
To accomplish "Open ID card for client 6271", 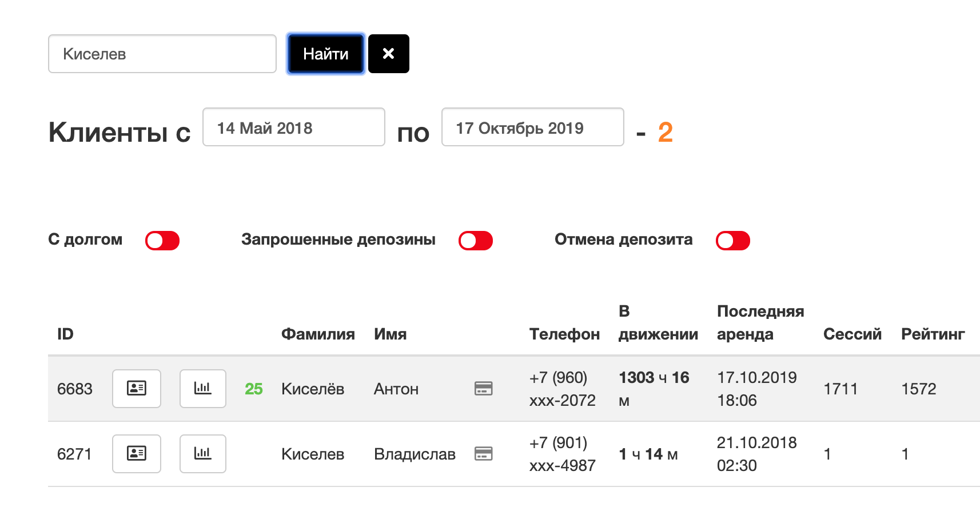I will [137, 454].
